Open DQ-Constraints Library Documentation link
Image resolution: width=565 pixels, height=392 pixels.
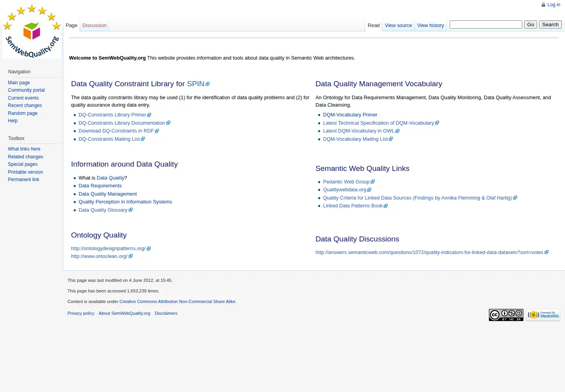(x=124, y=123)
